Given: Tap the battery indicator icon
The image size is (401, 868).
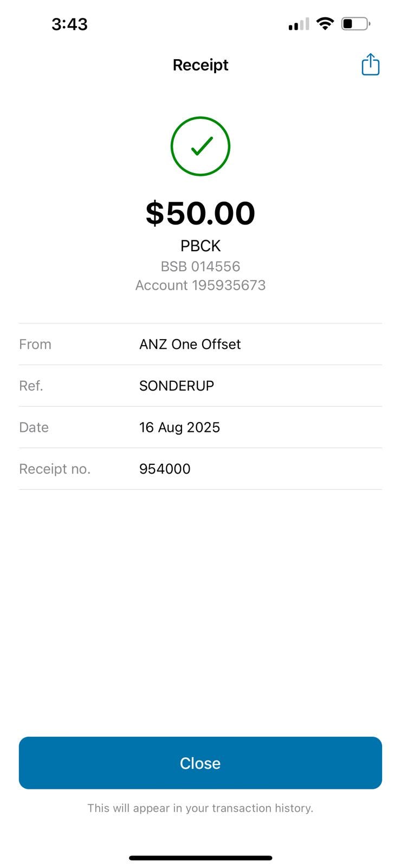Looking at the screenshot, I should click(x=355, y=24).
